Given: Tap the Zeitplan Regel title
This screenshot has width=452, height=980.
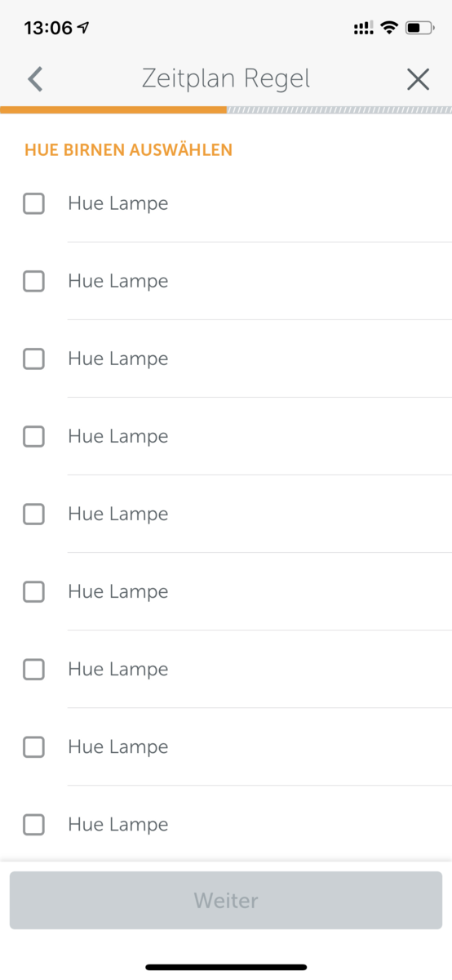Looking at the screenshot, I should pos(226,79).
